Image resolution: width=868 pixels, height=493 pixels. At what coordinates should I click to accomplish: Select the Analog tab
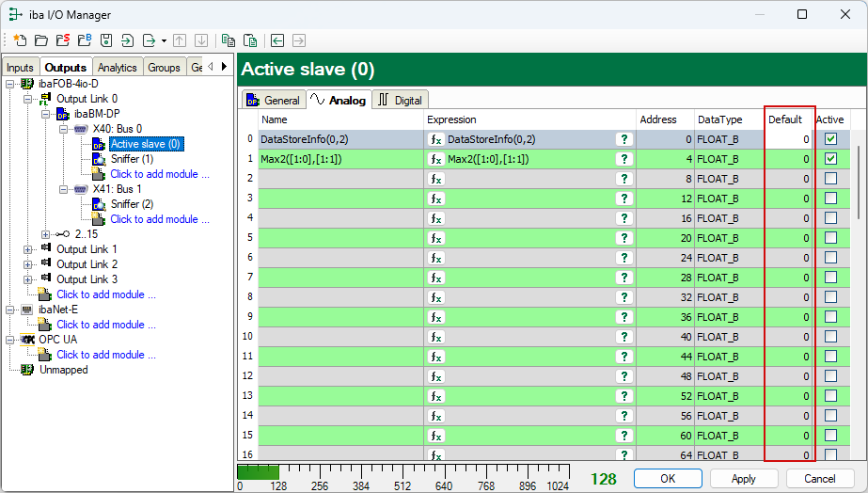point(339,100)
